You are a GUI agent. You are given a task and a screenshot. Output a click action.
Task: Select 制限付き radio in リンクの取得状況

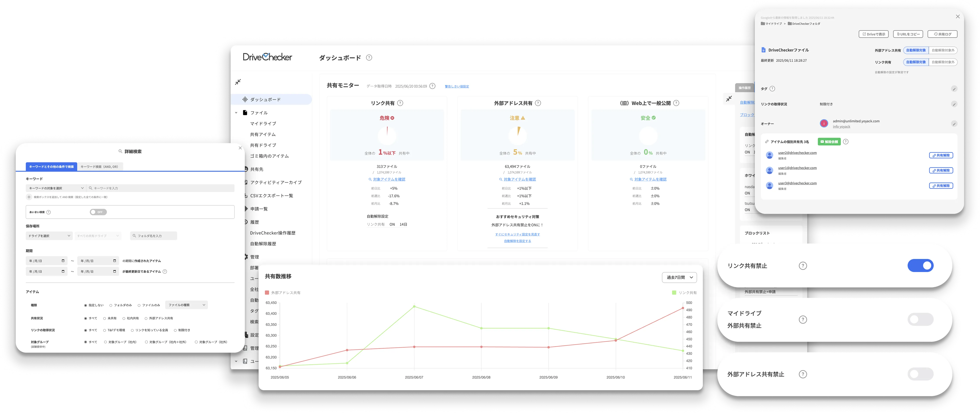pyautogui.click(x=175, y=330)
